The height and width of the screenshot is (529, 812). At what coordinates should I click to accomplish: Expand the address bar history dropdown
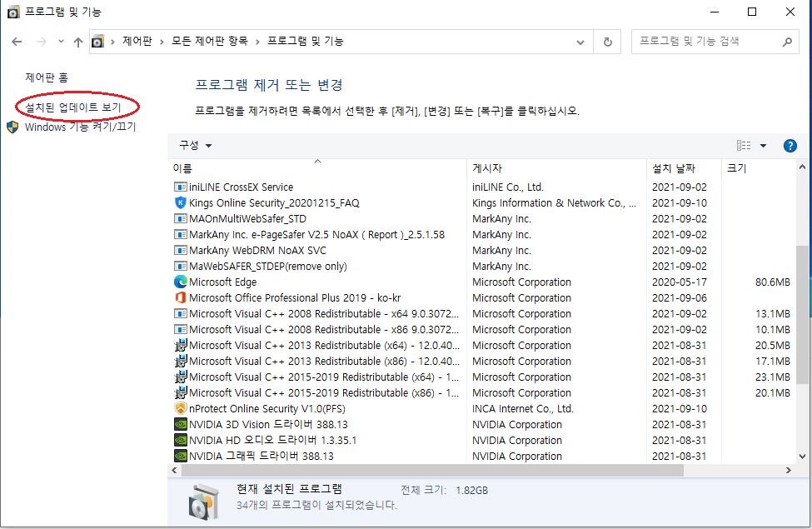coord(580,42)
